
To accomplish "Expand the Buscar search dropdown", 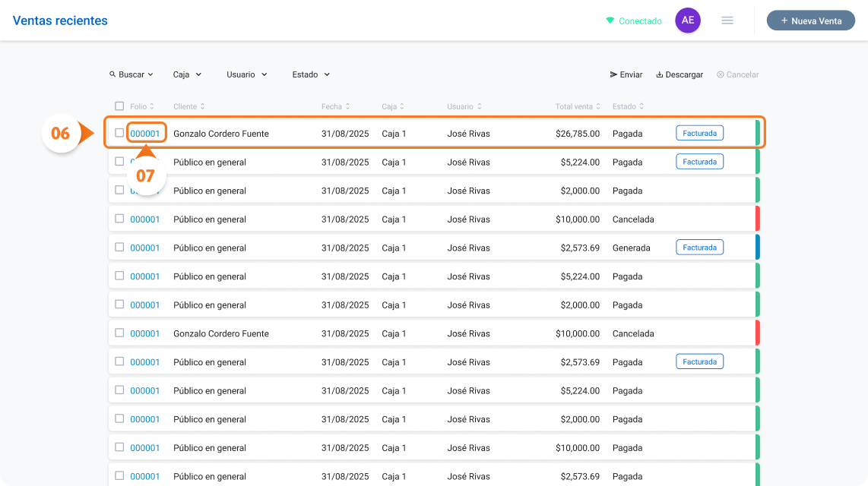I will tap(131, 74).
